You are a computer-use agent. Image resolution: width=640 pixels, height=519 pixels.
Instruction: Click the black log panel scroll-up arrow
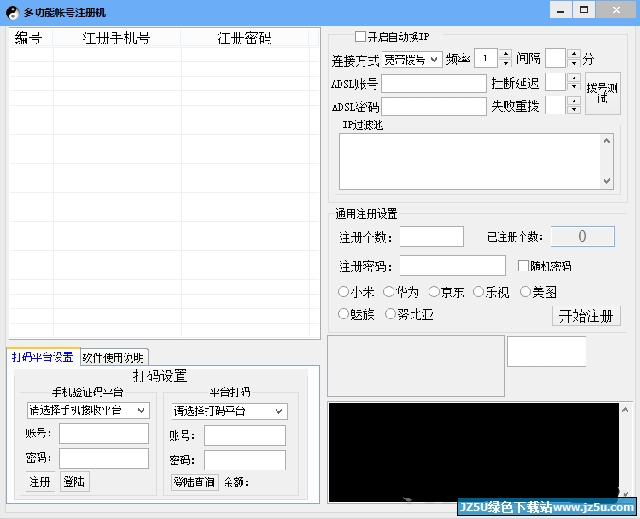pos(625,409)
